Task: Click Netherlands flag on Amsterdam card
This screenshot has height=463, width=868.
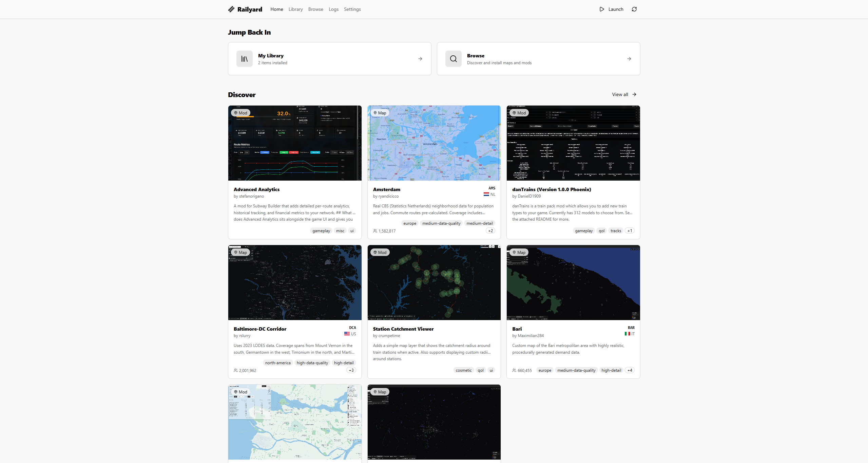Action: pyautogui.click(x=486, y=195)
